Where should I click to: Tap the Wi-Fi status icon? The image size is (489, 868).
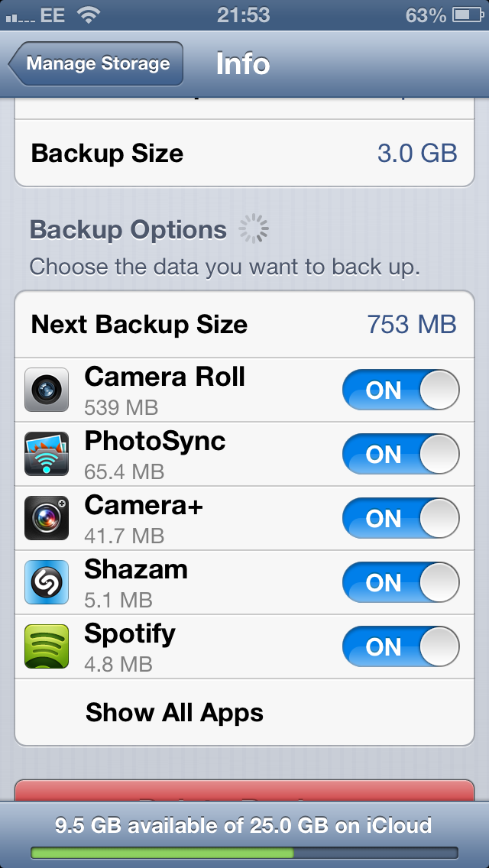[x=89, y=15]
